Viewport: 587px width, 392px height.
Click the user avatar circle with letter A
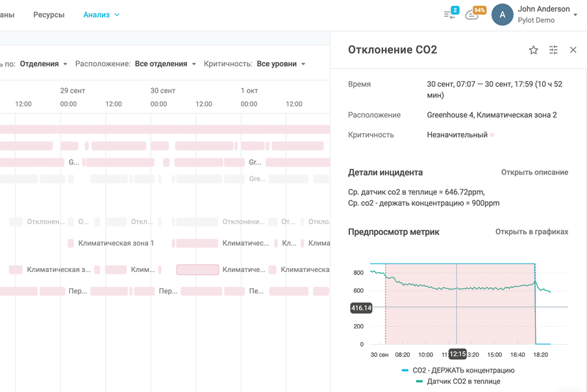502,14
